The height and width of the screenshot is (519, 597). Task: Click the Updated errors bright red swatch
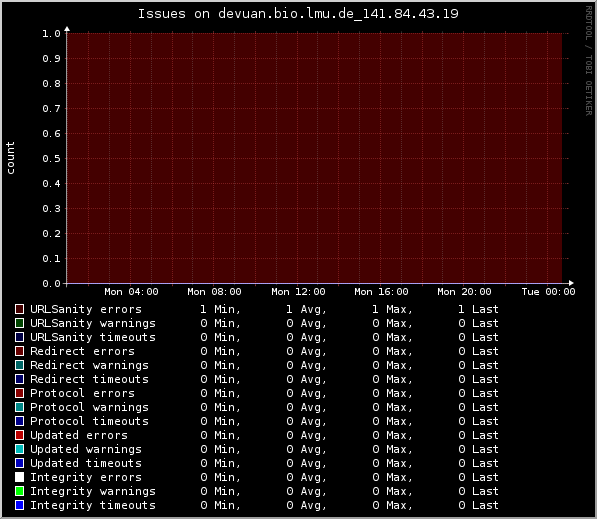tap(19, 435)
